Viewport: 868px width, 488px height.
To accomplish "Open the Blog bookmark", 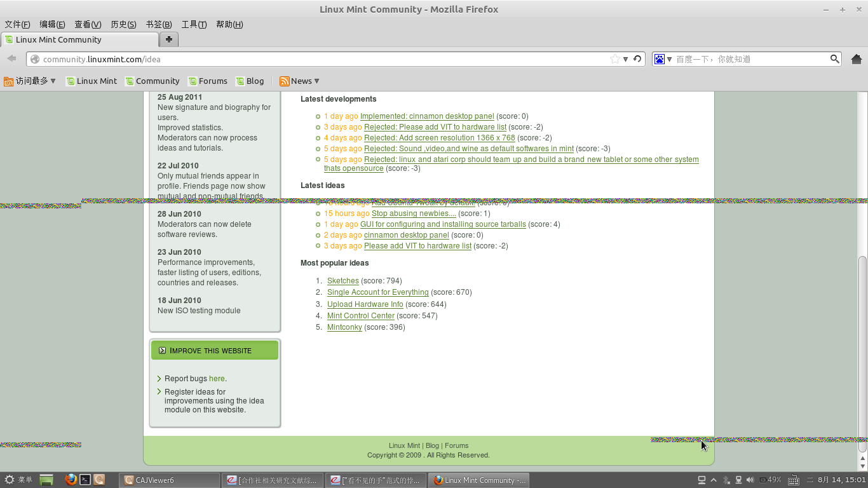I will 250,81.
